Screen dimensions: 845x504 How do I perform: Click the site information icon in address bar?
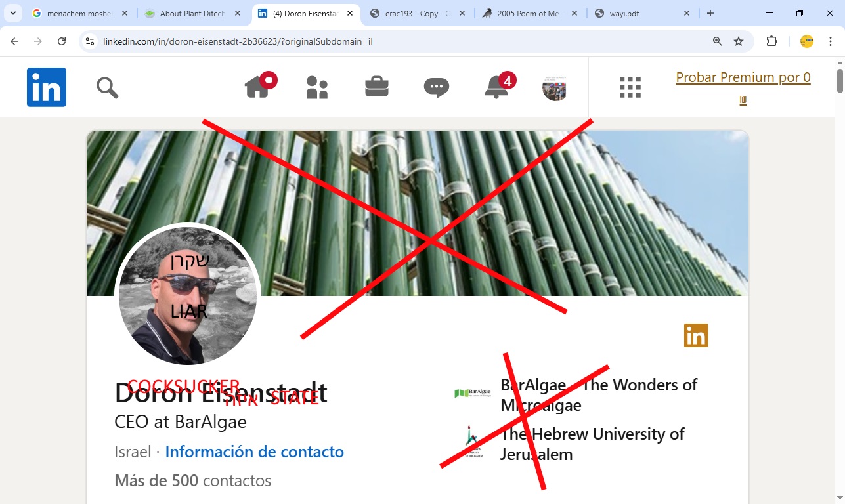tap(91, 41)
